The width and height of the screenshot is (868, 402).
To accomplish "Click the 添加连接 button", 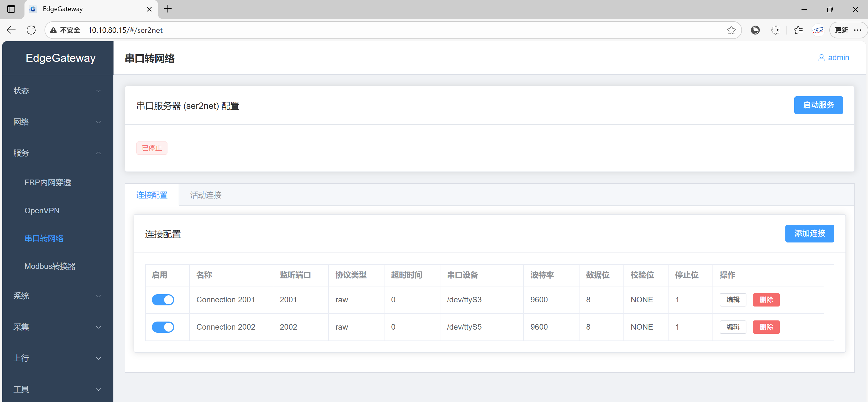I will pyautogui.click(x=809, y=233).
